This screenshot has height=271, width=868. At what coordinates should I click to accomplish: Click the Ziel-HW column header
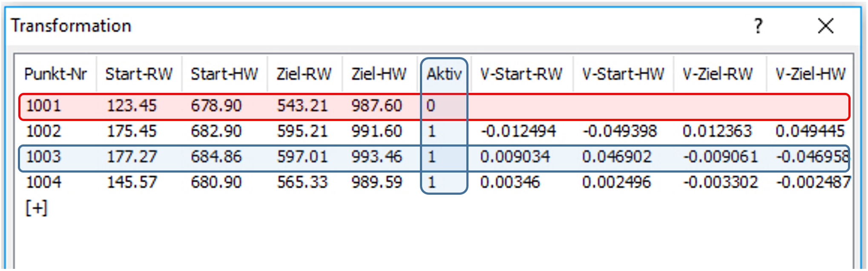[x=379, y=74]
